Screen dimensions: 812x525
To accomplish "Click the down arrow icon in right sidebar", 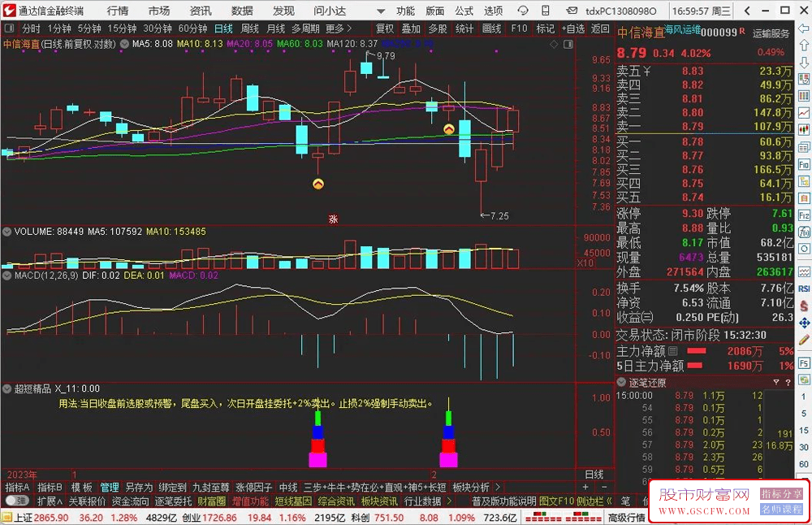I will (x=804, y=63).
